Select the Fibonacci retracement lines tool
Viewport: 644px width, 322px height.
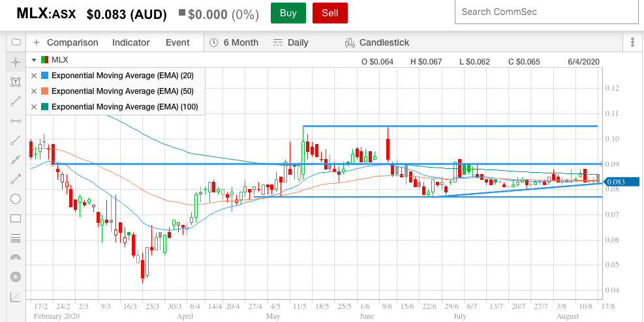(16, 238)
